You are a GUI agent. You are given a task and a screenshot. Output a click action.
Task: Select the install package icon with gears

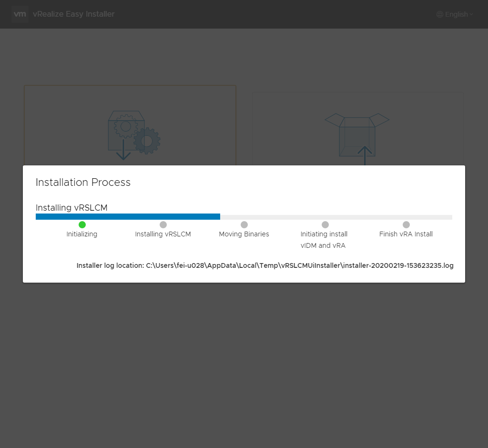point(134,135)
